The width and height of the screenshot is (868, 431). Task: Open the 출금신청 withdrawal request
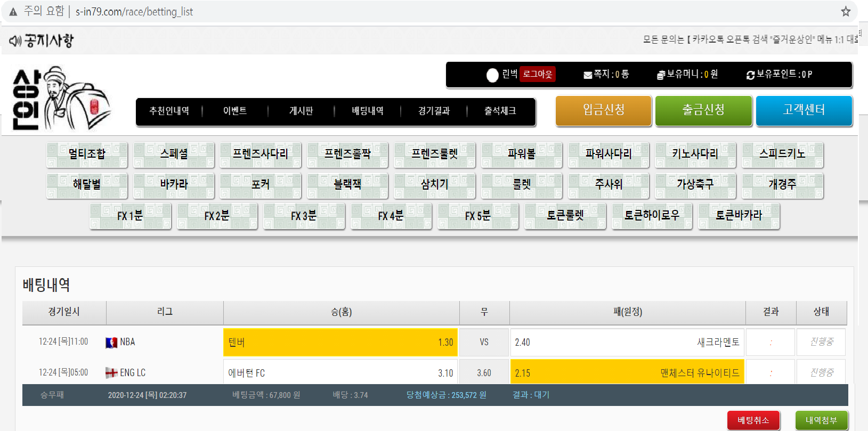tap(703, 110)
